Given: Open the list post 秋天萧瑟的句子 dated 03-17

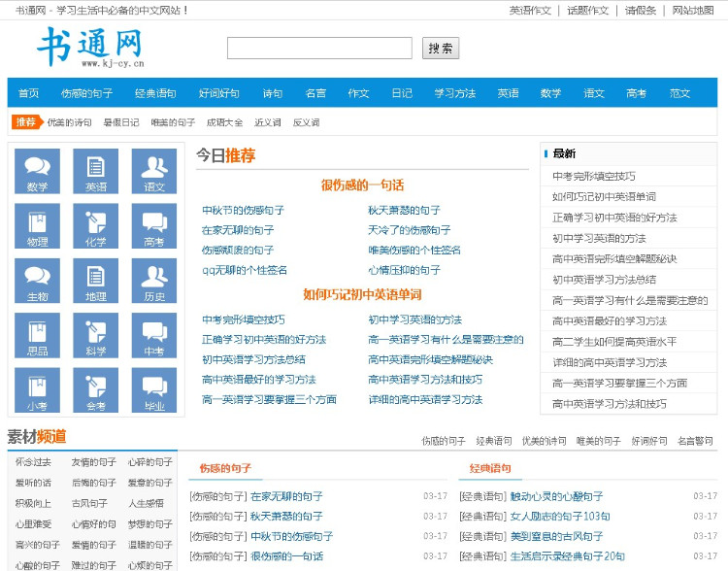Looking at the screenshot, I should 286,517.
